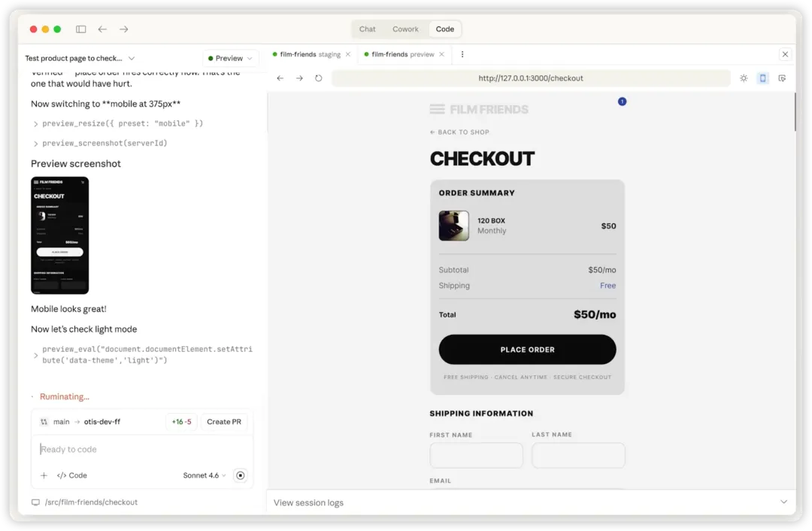Toggle light/dark theme sun icon
This screenshot has height=531, width=812.
click(744, 78)
